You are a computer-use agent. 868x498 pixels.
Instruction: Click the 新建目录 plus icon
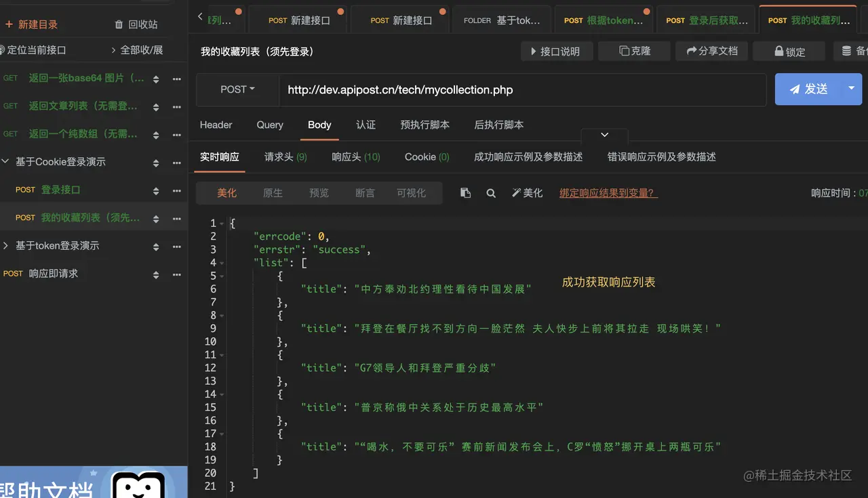9,24
